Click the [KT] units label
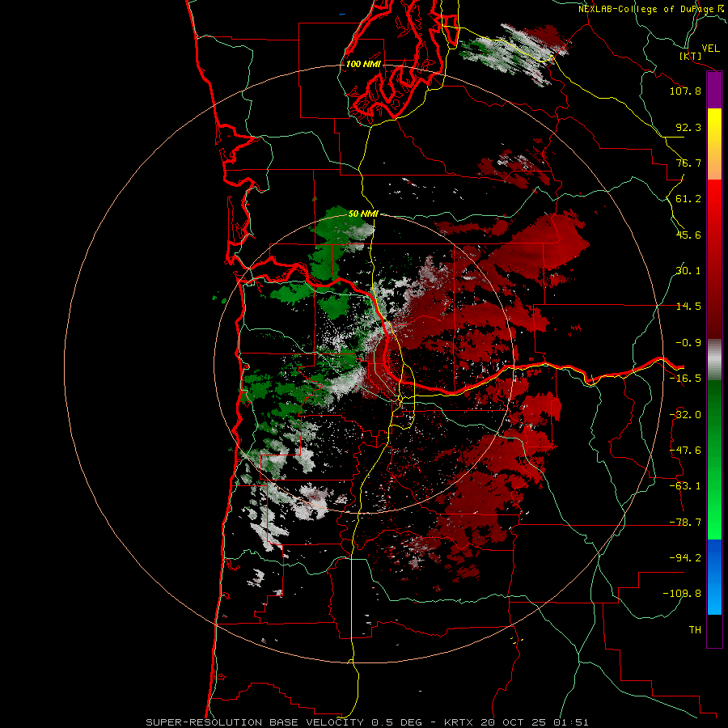728x728 pixels. click(691, 56)
